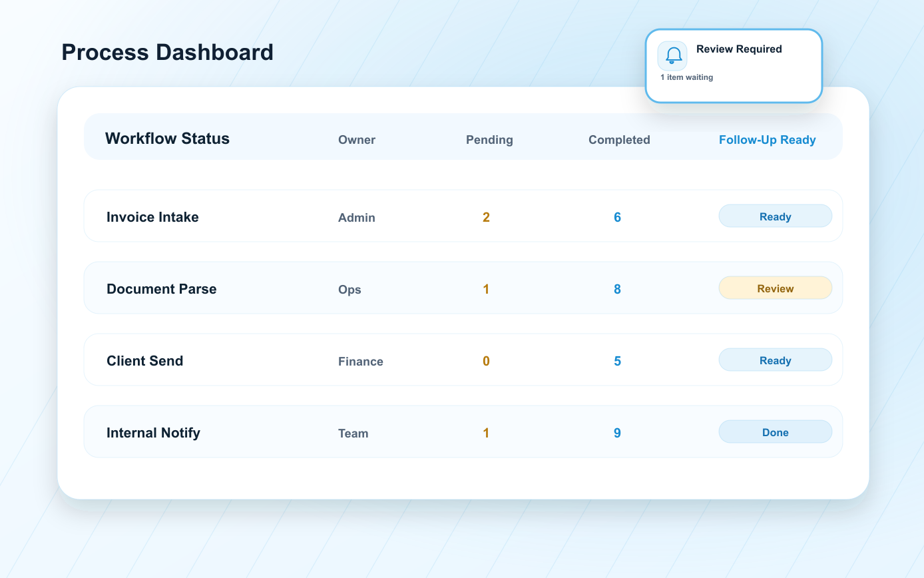Click the Done pill for Internal Notify
The width and height of the screenshot is (924, 578).
pos(776,432)
